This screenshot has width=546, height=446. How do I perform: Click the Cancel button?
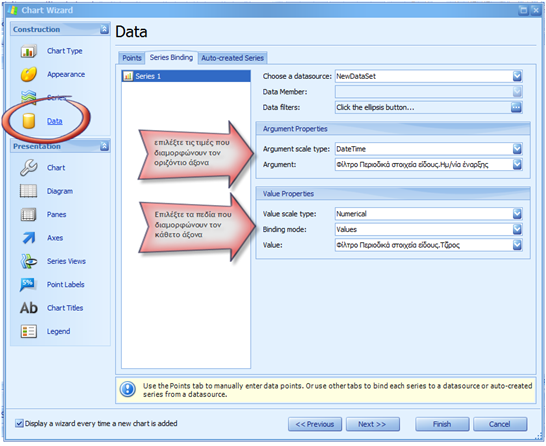click(500, 424)
